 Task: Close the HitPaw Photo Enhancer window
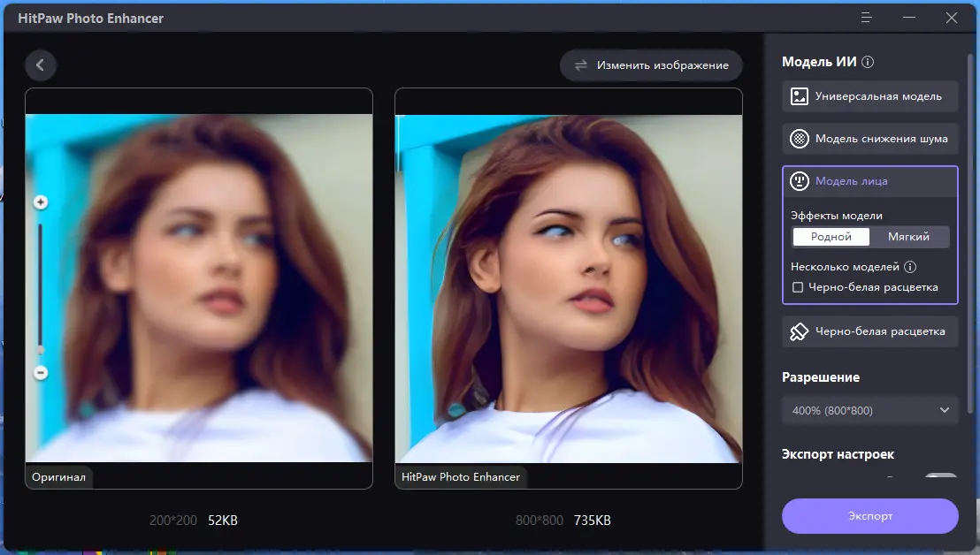tap(951, 18)
